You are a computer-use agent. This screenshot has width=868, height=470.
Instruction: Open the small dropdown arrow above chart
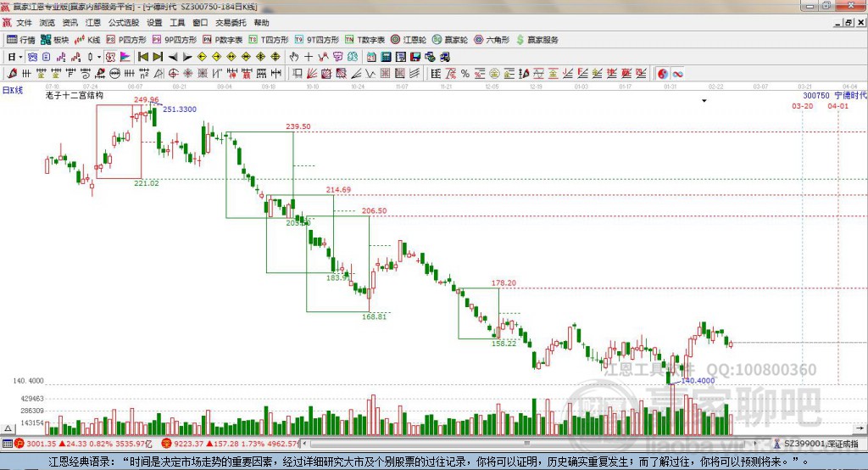704,101
